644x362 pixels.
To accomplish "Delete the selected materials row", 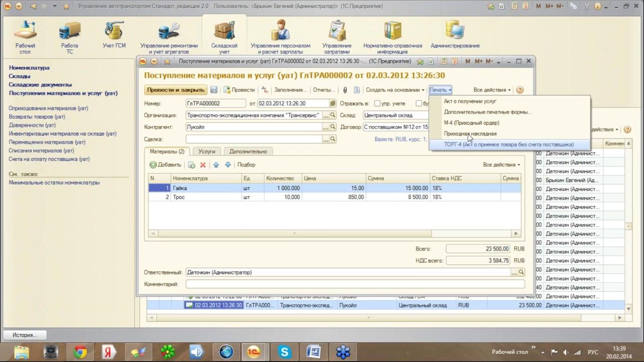I will [203, 165].
